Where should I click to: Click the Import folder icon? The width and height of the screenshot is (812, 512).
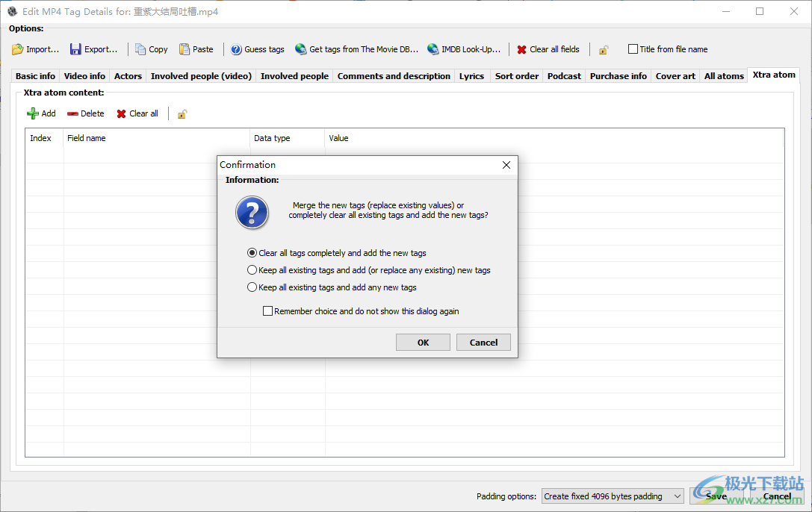click(18, 49)
